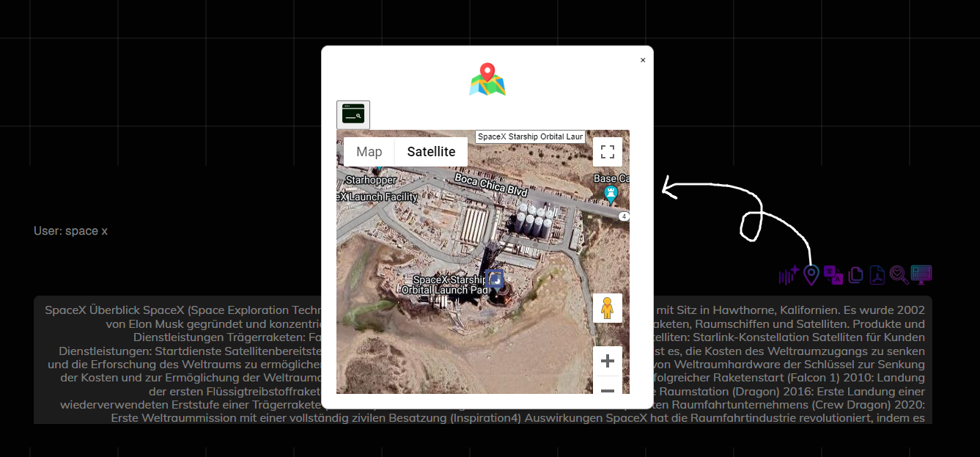
Task: Click the audio waveform sparkle icon
Action: [789, 275]
